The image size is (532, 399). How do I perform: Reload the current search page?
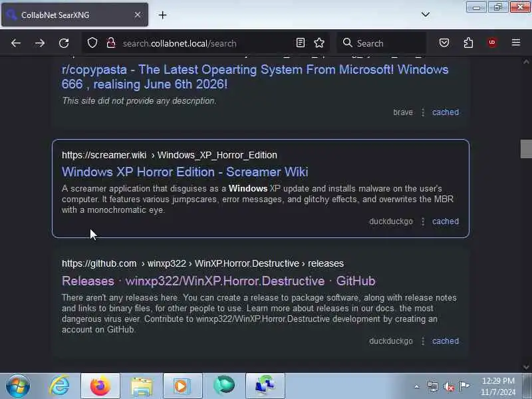[x=64, y=43]
